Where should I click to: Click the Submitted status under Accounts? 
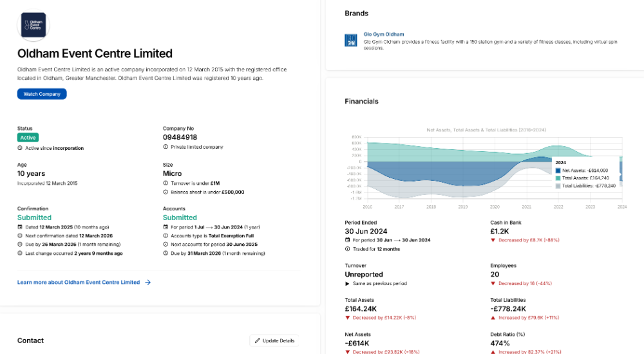[x=180, y=218]
